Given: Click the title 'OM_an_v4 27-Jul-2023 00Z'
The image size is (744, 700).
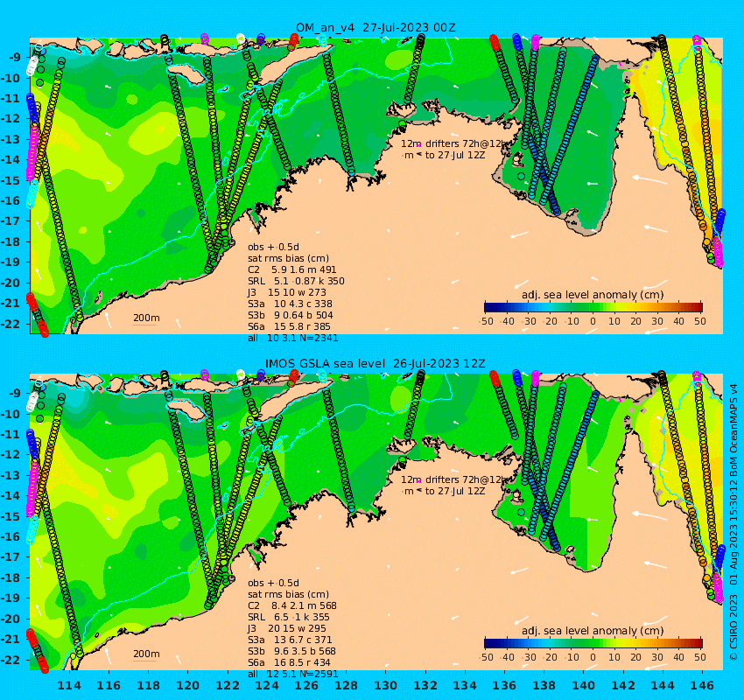Looking at the screenshot, I should tap(376, 27).
